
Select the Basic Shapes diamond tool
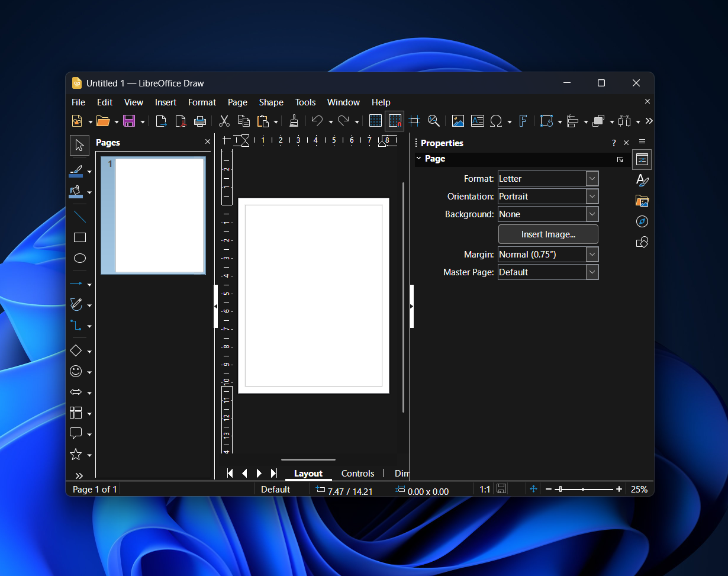point(76,350)
